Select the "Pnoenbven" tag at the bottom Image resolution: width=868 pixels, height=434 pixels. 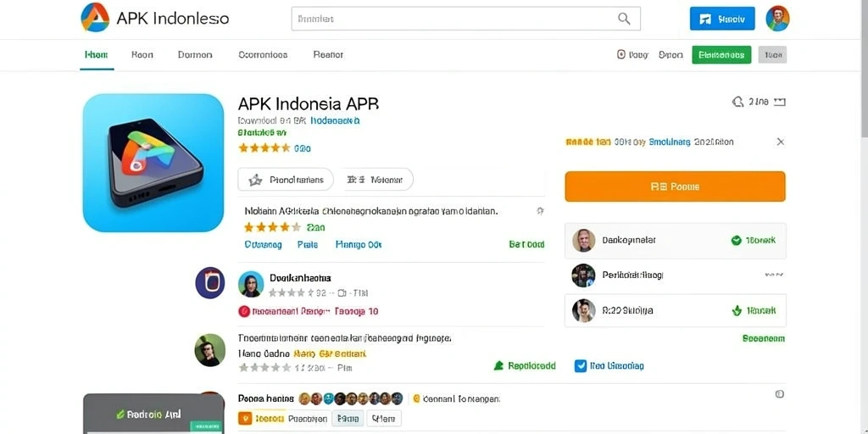tap(307, 418)
